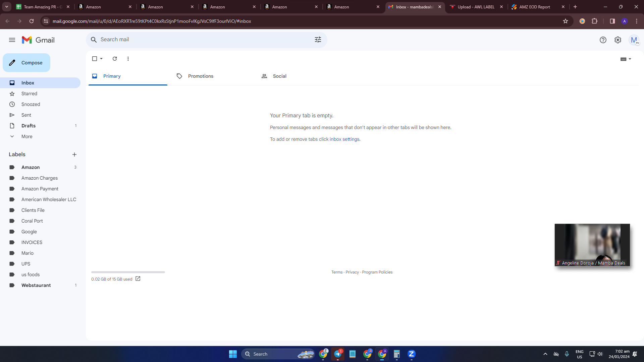Open clock and date in taskbar
The width and height of the screenshot is (644, 362).
click(619, 354)
